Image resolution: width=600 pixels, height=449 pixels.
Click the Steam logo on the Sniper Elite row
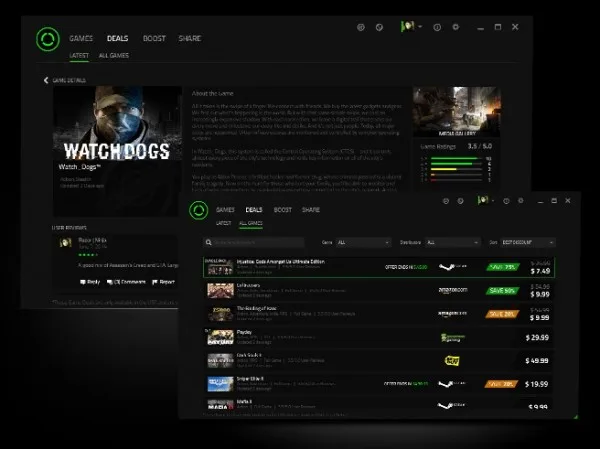pos(452,384)
